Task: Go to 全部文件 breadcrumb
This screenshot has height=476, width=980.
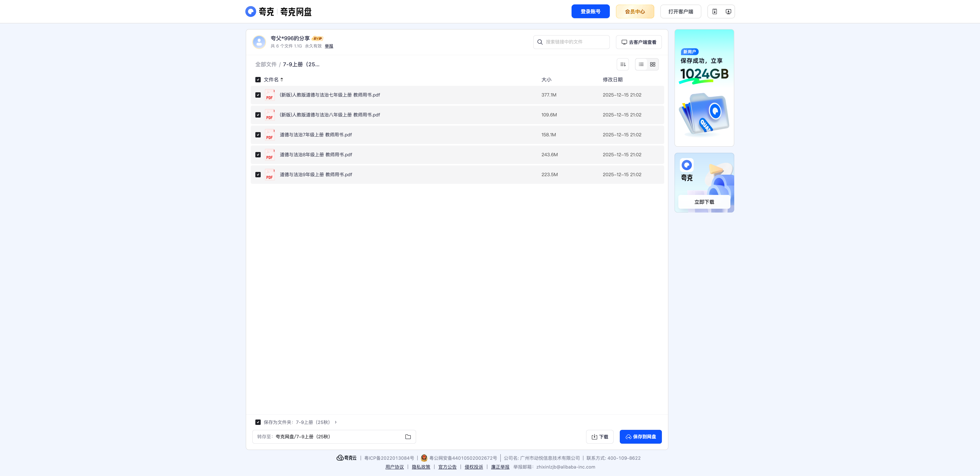Action: [266, 64]
